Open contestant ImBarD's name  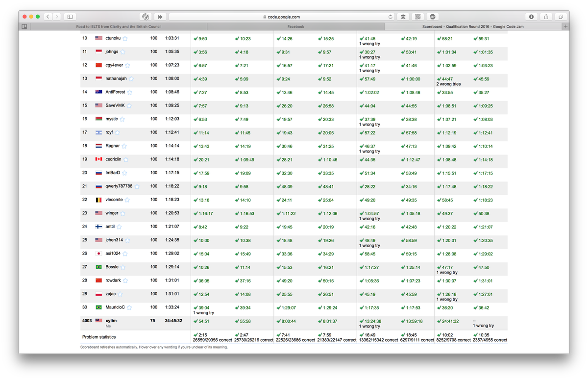(x=113, y=173)
